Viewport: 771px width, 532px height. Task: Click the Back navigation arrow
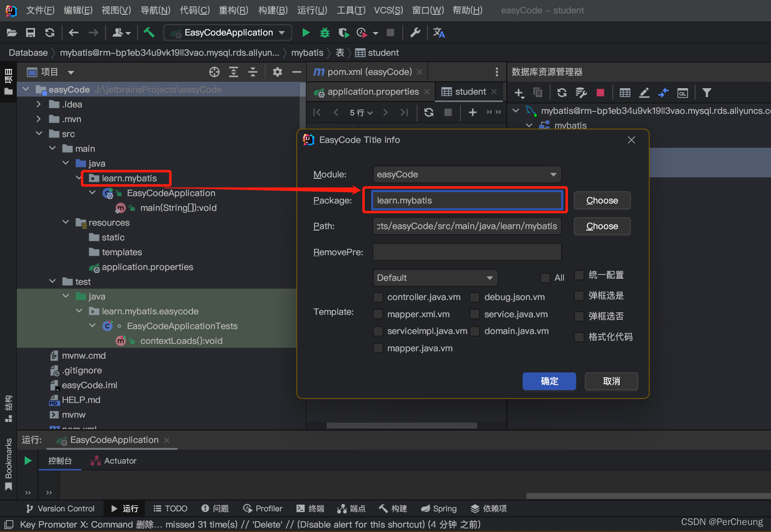click(x=74, y=33)
